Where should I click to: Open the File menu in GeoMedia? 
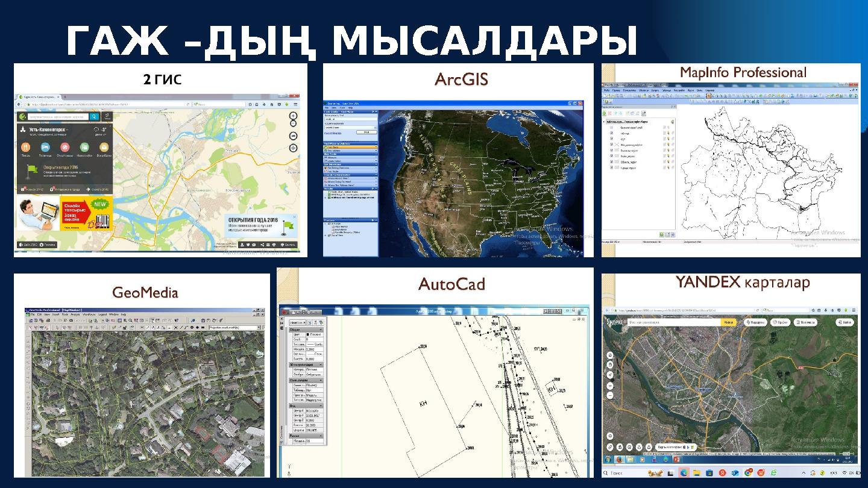[x=33, y=314]
